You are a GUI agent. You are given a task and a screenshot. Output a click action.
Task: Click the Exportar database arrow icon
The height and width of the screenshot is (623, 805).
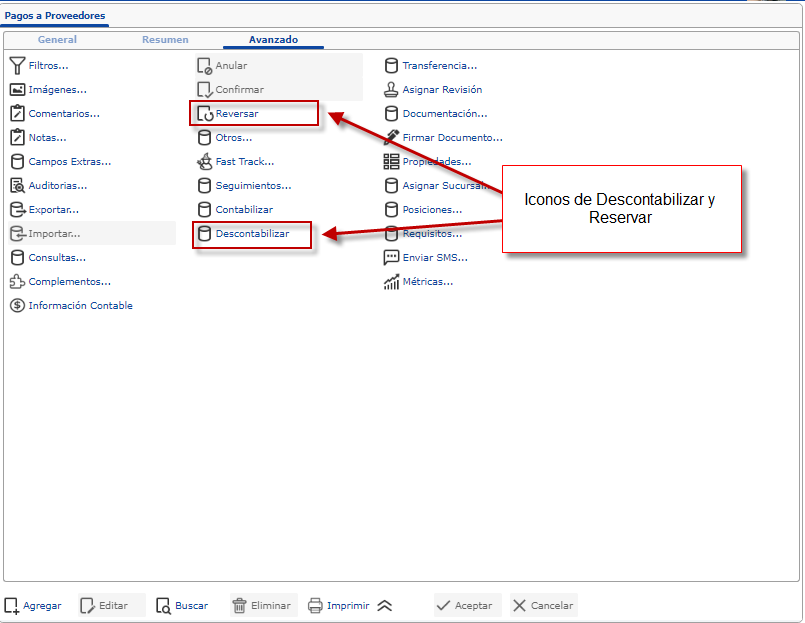click(x=17, y=210)
